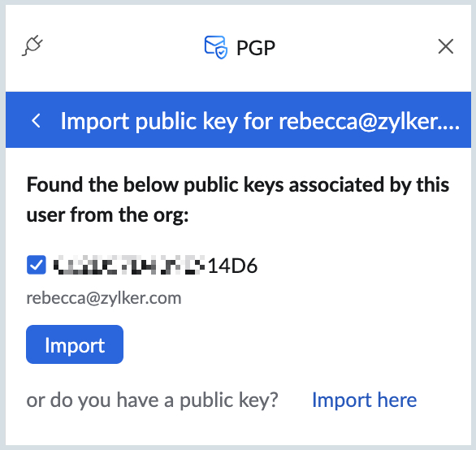This screenshot has width=476, height=450.
Task: Click the Import public key header title
Action: [x=260, y=121]
